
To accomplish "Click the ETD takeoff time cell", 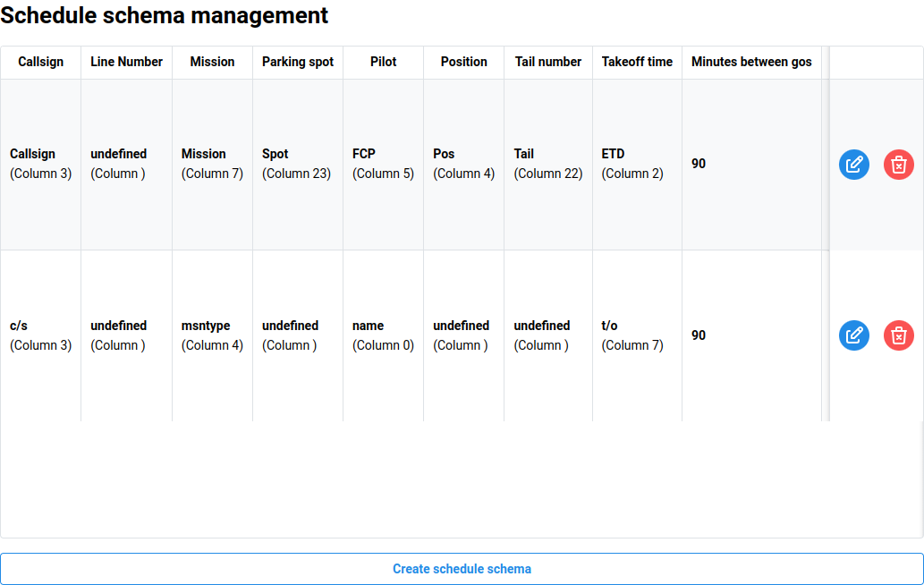I will click(632, 164).
